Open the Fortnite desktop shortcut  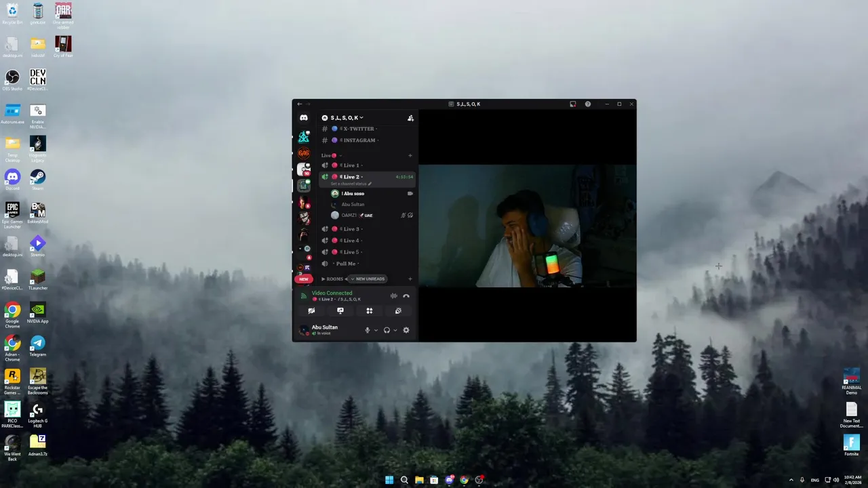pyautogui.click(x=851, y=445)
